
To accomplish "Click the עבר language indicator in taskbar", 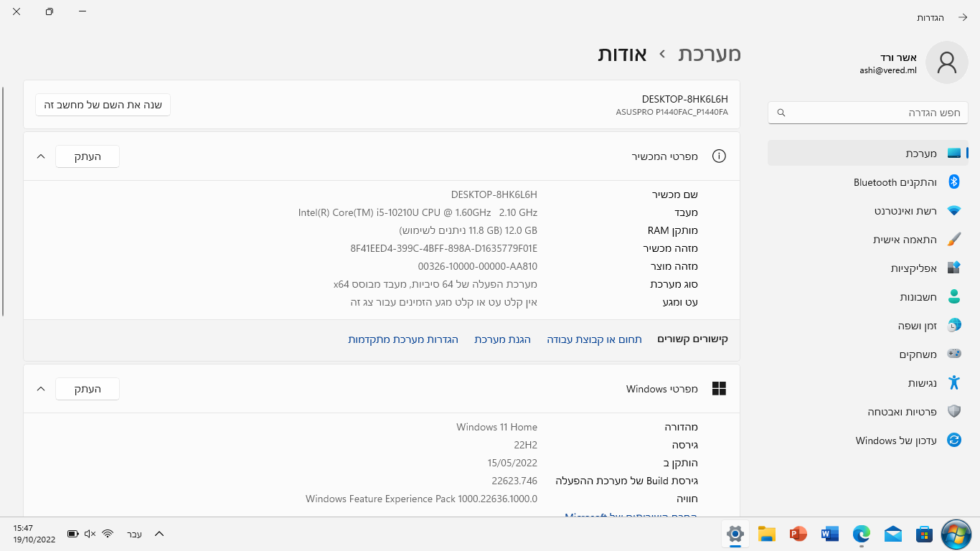I will [134, 534].
